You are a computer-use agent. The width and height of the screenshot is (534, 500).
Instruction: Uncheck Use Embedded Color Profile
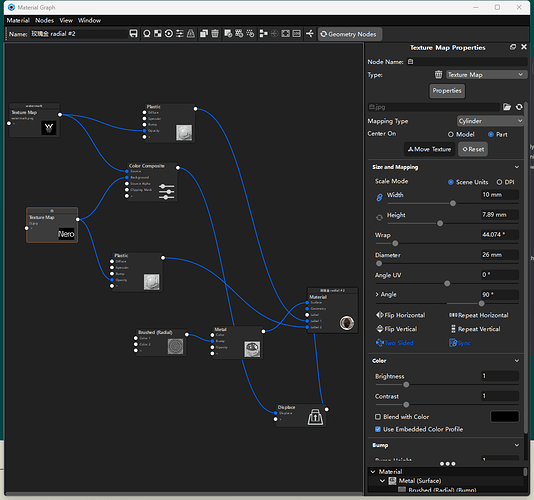click(378, 429)
